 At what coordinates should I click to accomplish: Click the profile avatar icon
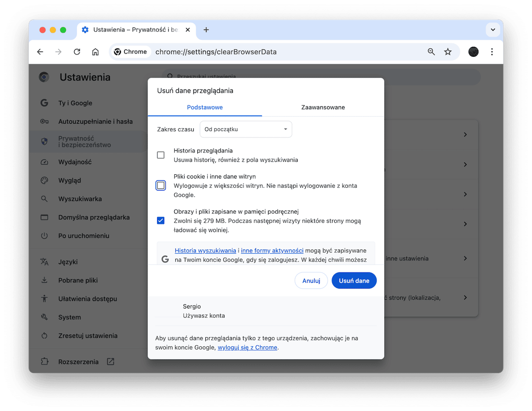473,52
